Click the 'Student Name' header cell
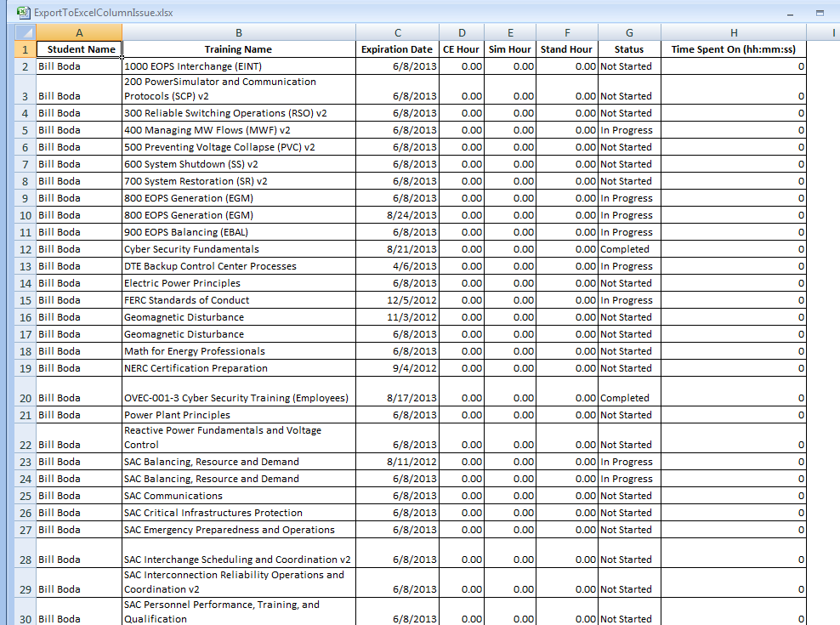The width and height of the screenshot is (840, 625). pos(79,49)
